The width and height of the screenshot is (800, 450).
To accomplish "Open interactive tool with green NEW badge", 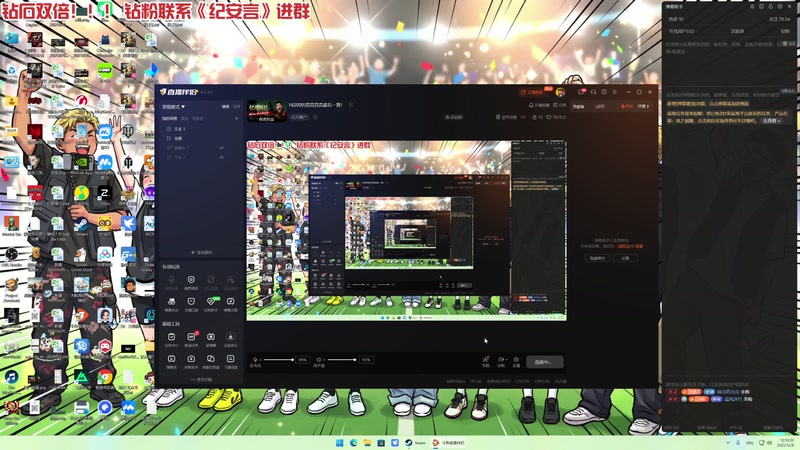I will (211, 304).
